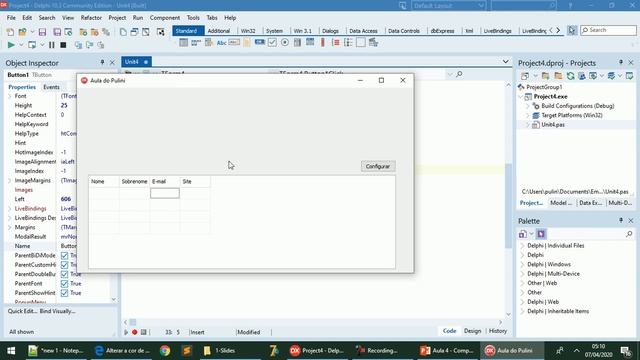Image resolution: width=640 pixels, height=360 pixels.
Task: Open the File menu
Action: 11,18
